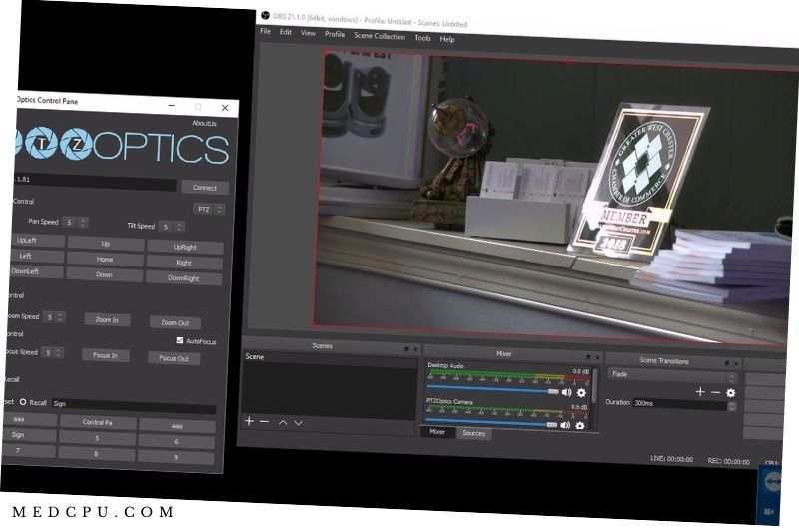799x532 pixels.
Task: Open Desktop Audio settings gear
Action: (581, 393)
